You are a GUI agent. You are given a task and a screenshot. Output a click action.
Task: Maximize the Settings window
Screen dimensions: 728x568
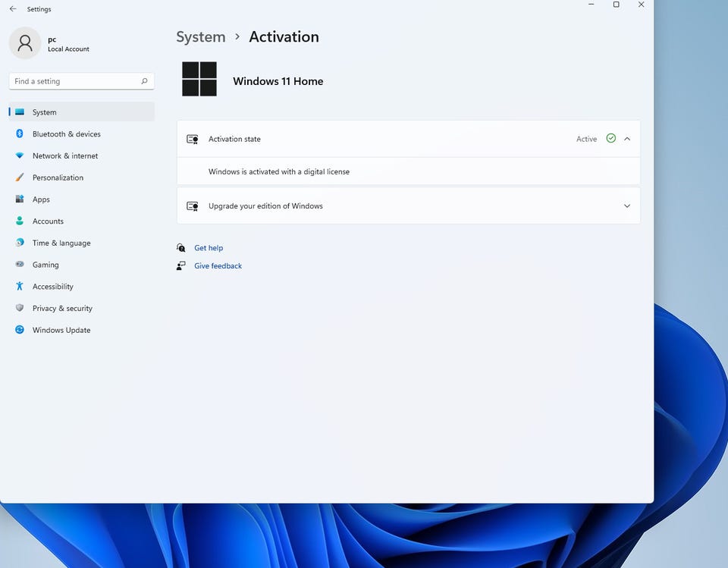(x=616, y=5)
